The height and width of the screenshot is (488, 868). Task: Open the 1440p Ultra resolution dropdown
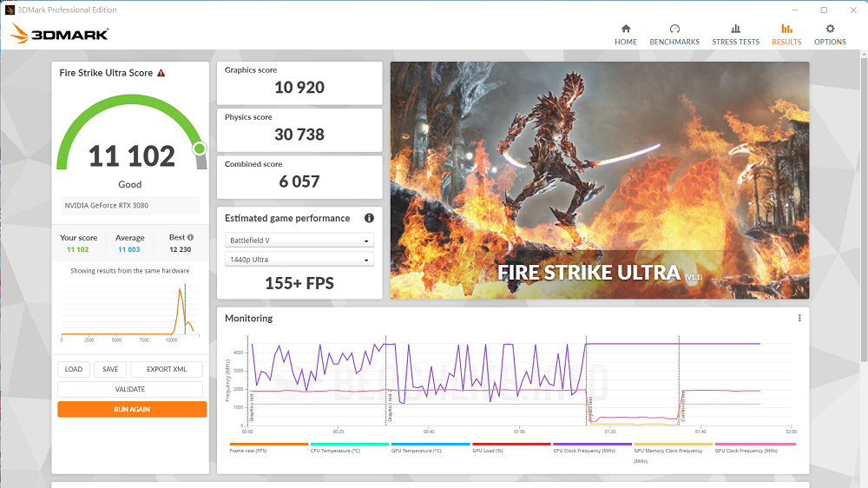pos(299,260)
